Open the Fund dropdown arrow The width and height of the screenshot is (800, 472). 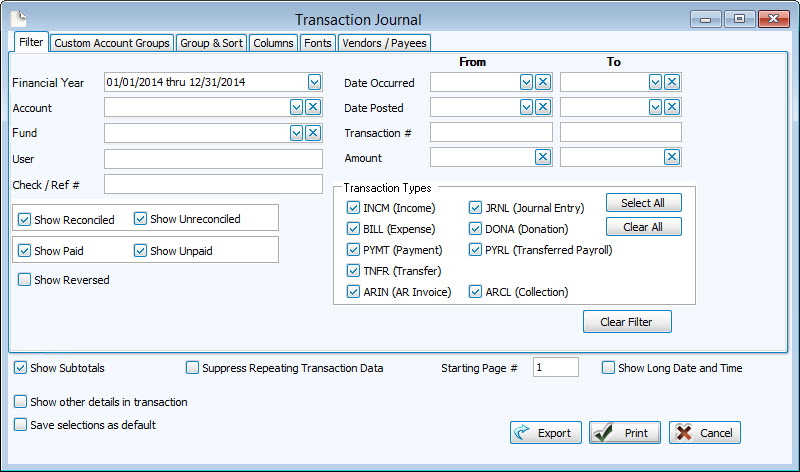click(x=296, y=133)
